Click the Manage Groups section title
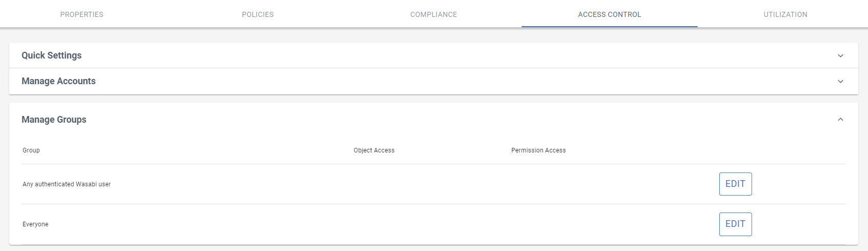 (x=54, y=120)
